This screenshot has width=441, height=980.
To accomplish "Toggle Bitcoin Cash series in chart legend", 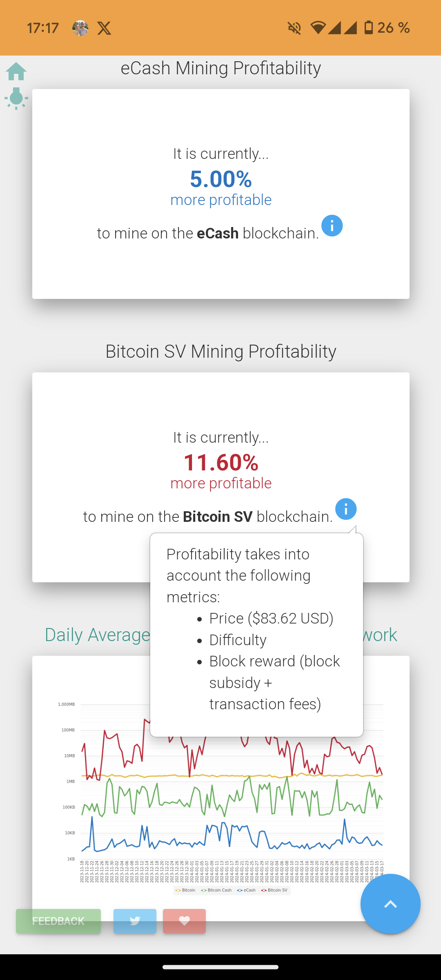I will (216, 890).
